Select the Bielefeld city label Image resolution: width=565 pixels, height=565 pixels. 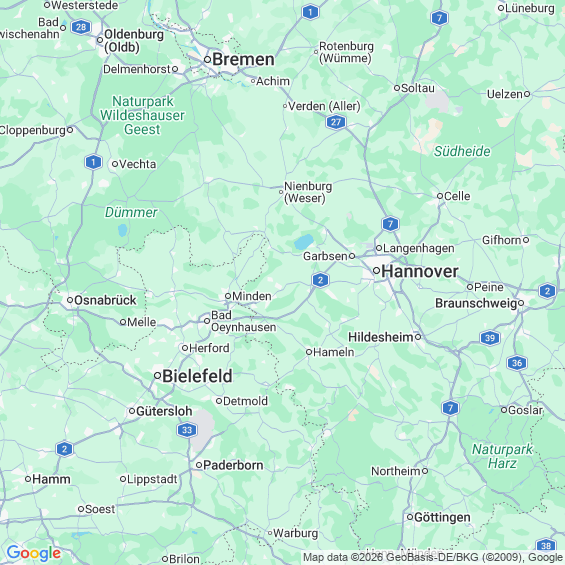[x=197, y=376]
